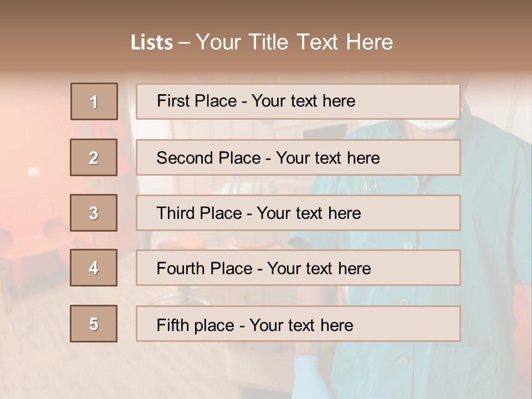The width and height of the screenshot is (532, 399).
Task: Click the "Third Place" text bar
Action: (298, 213)
